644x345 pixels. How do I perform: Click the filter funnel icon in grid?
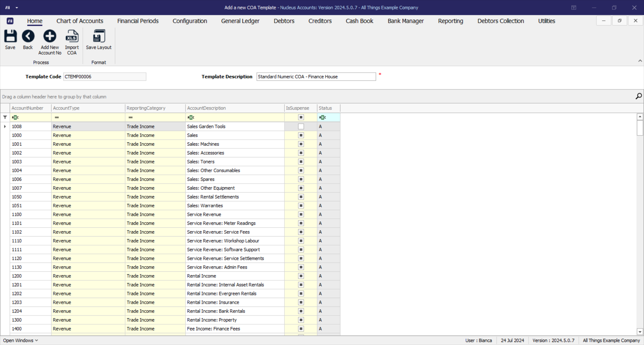coord(5,117)
